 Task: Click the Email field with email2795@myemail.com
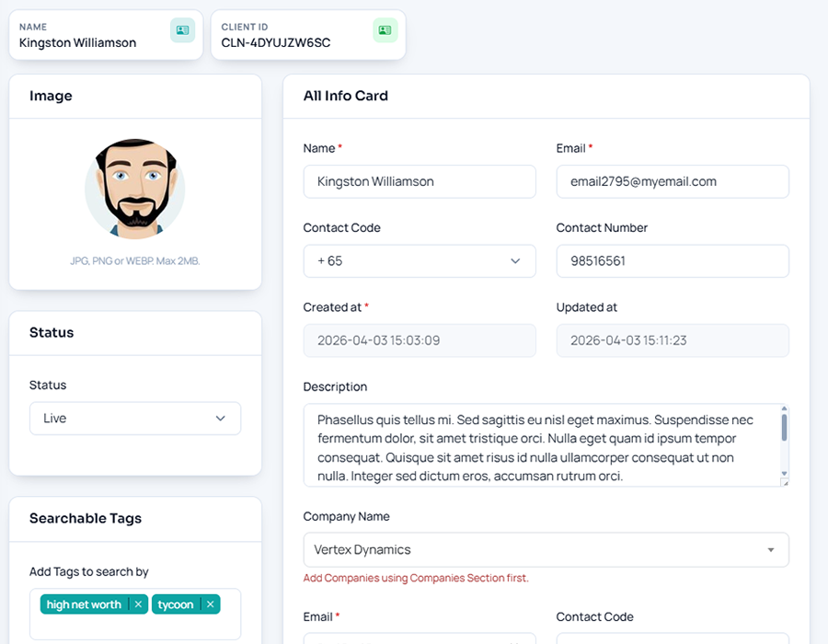[x=672, y=182]
